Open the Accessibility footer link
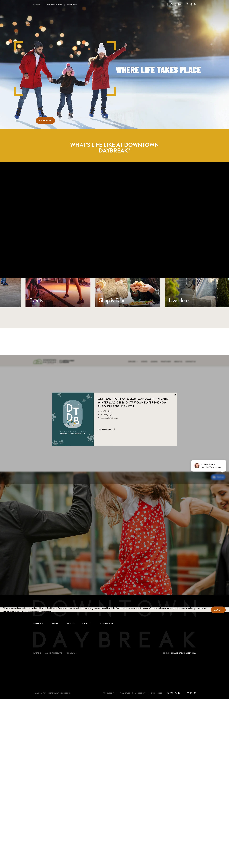This screenshot has height=868, width=229. click(x=140, y=693)
